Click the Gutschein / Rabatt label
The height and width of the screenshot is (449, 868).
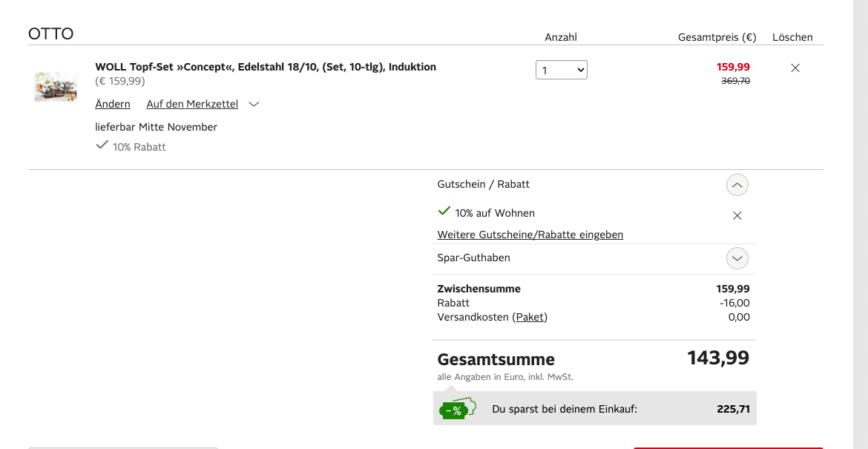(x=484, y=184)
